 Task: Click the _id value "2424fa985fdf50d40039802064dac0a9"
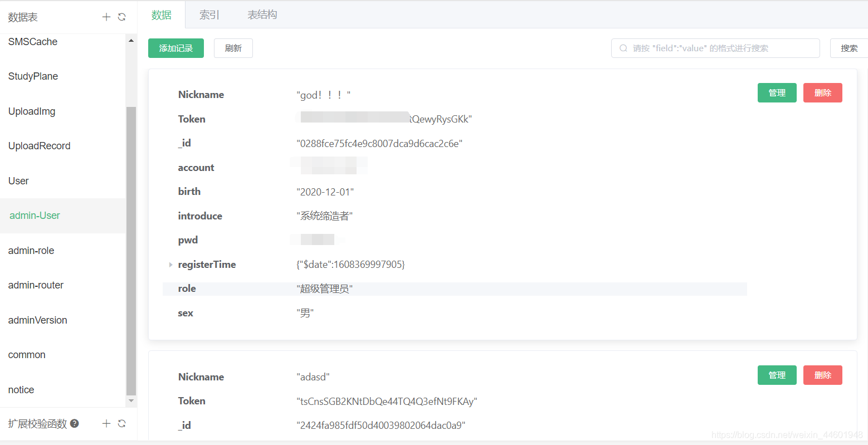(x=381, y=426)
